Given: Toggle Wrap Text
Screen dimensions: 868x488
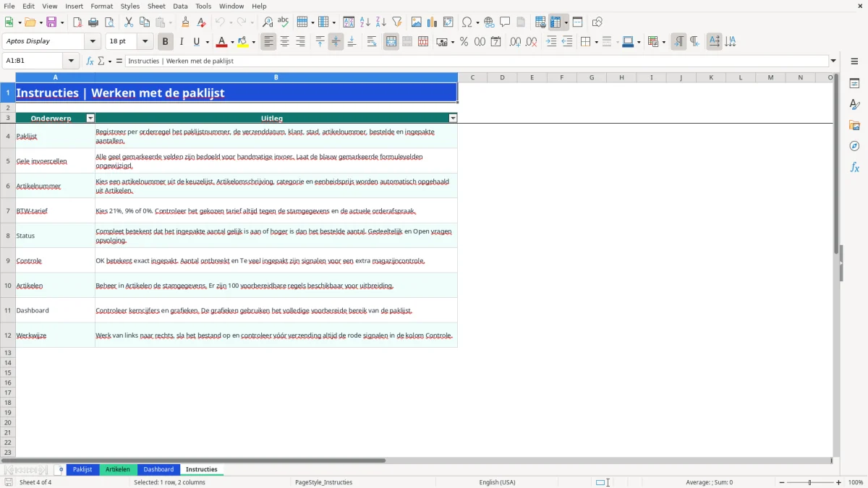Looking at the screenshot, I should pyautogui.click(x=372, y=42).
